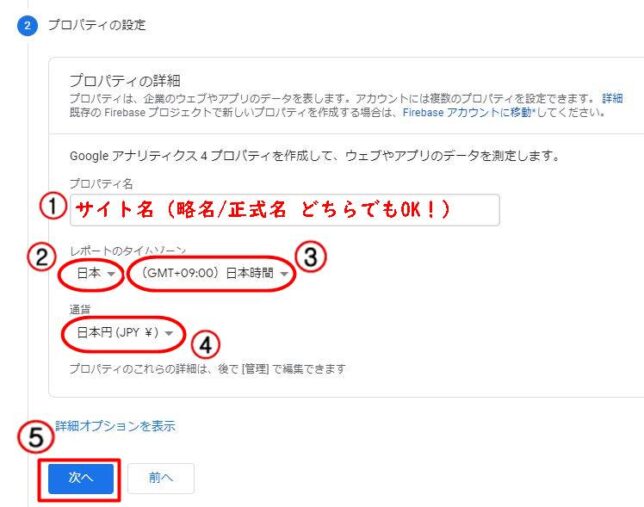
Task: Click the arrow next to 日本時間
Action: coord(284,274)
